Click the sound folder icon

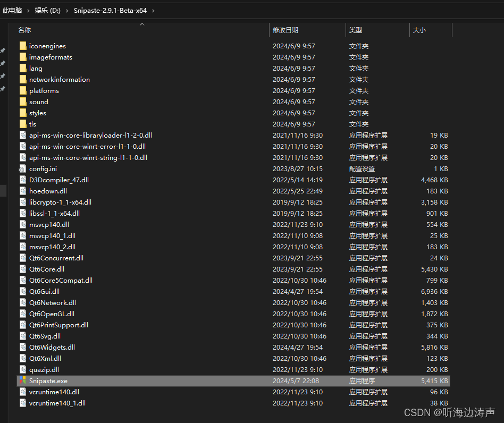point(23,102)
